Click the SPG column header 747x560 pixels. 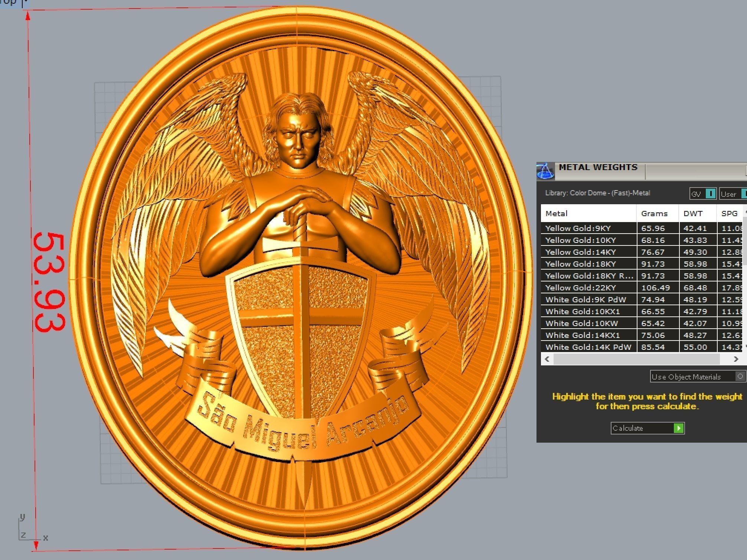pyautogui.click(x=729, y=214)
